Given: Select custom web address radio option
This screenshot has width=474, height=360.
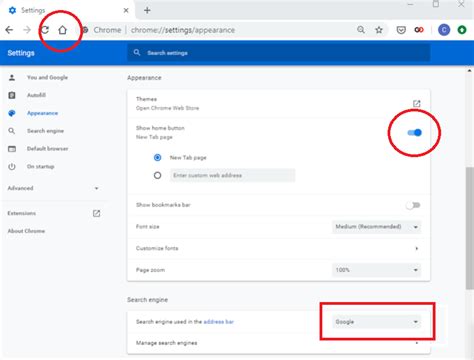Looking at the screenshot, I should point(157,175).
